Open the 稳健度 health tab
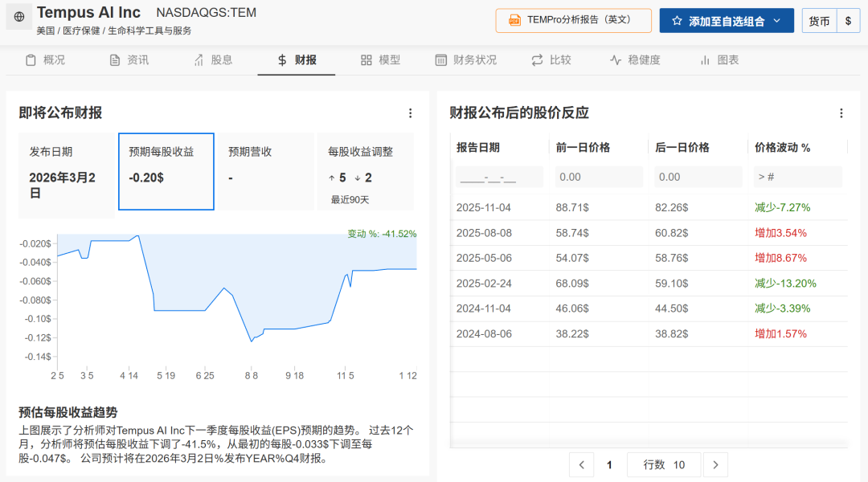Image resolution: width=868 pixels, height=482 pixels. [635, 60]
